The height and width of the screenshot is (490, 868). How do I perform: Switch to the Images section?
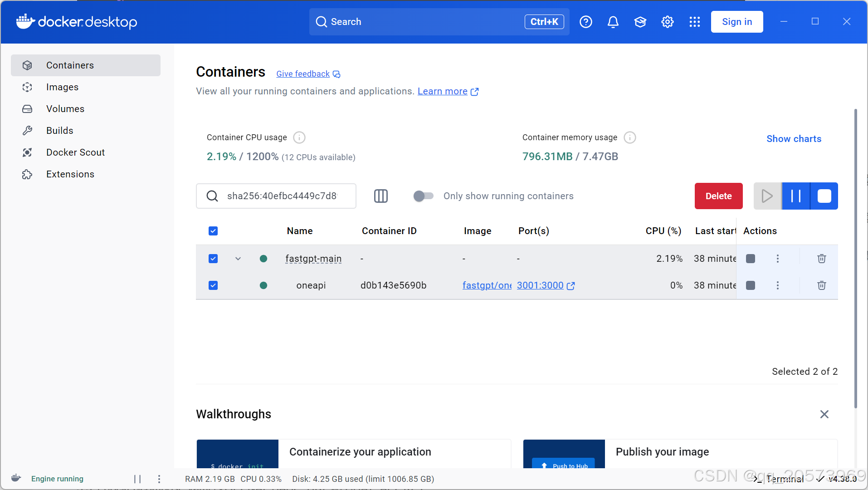coord(62,87)
